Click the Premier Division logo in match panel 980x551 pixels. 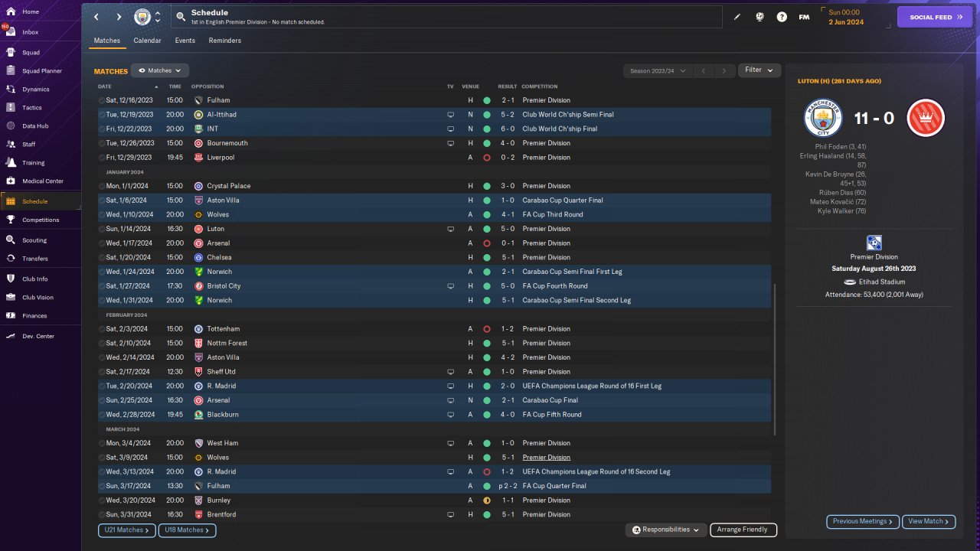point(874,243)
